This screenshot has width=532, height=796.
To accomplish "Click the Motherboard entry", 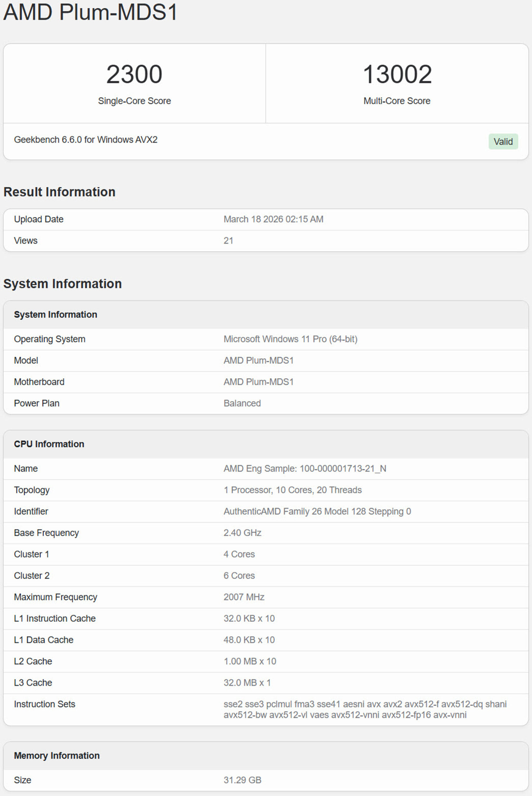I will click(x=39, y=382).
